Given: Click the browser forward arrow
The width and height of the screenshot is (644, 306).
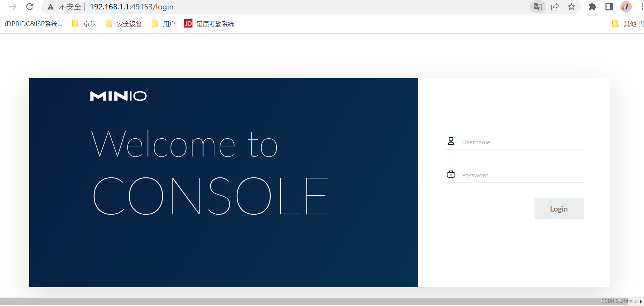Looking at the screenshot, I should pos(13,7).
